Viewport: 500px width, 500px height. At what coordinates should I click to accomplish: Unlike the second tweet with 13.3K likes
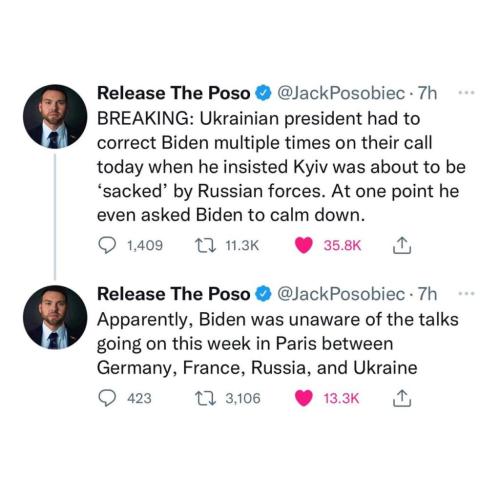click(304, 399)
